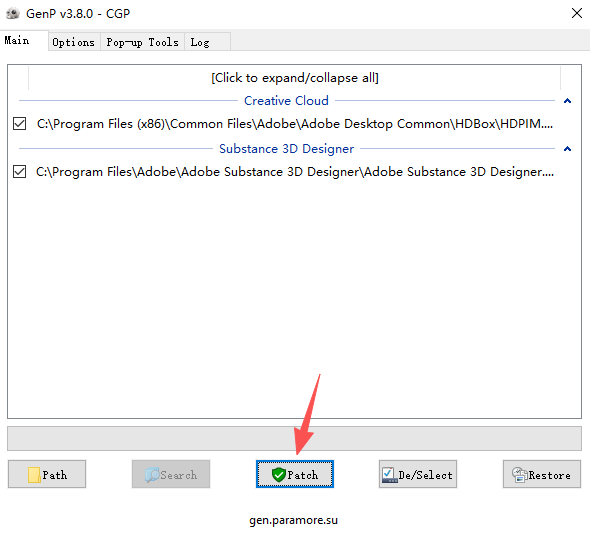The height and width of the screenshot is (536, 590).
Task: Click the De/Select button
Action: 418,474
